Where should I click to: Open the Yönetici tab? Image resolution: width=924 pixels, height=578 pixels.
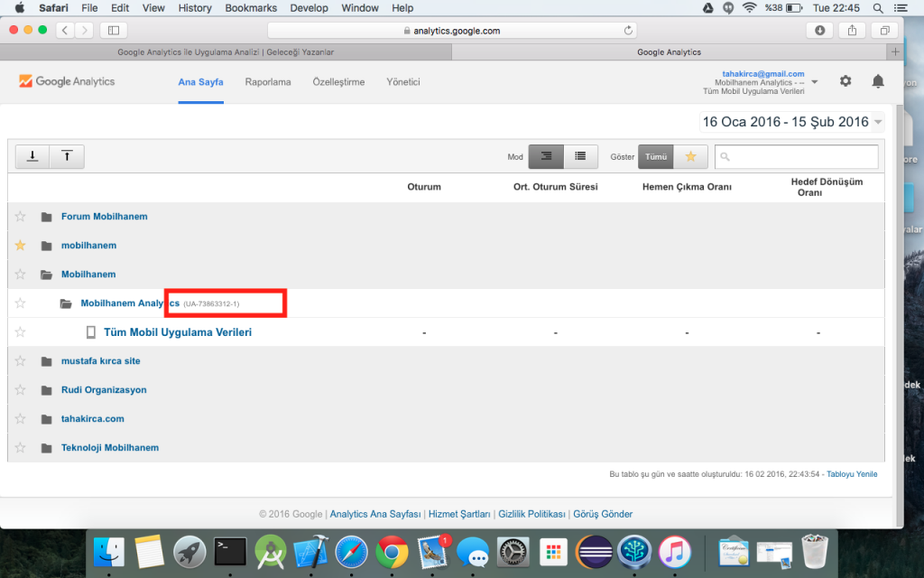tap(403, 82)
